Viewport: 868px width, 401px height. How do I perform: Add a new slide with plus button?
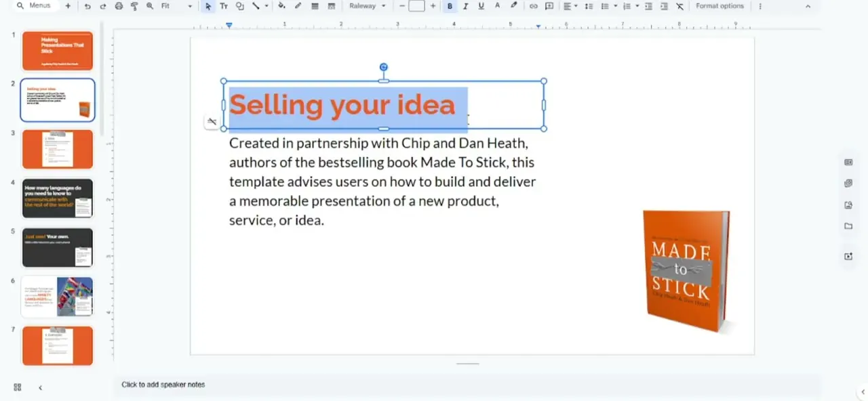pyautogui.click(x=68, y=6)
